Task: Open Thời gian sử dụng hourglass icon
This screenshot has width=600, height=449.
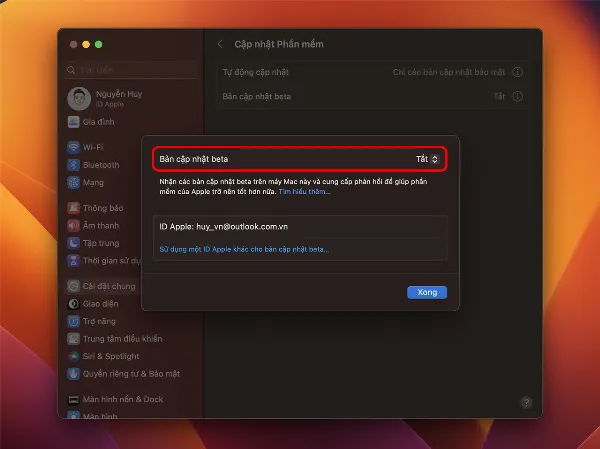Action: click(x=73, y=261)
